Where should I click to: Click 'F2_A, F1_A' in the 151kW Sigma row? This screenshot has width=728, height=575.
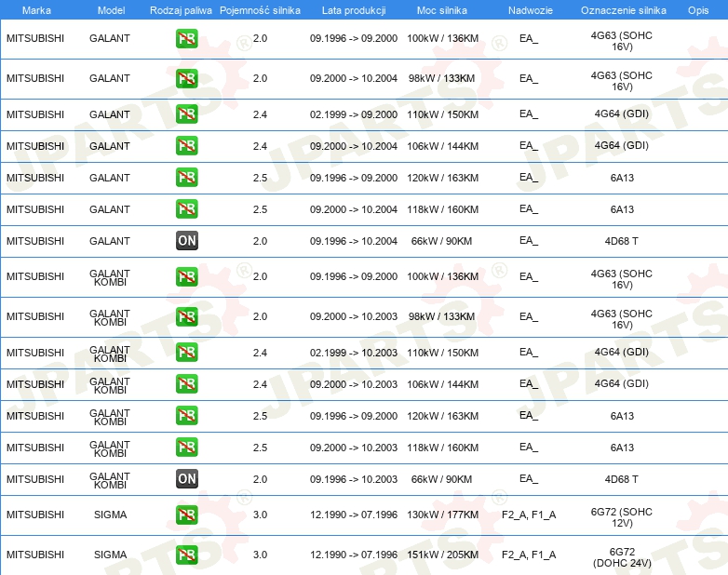529,555
